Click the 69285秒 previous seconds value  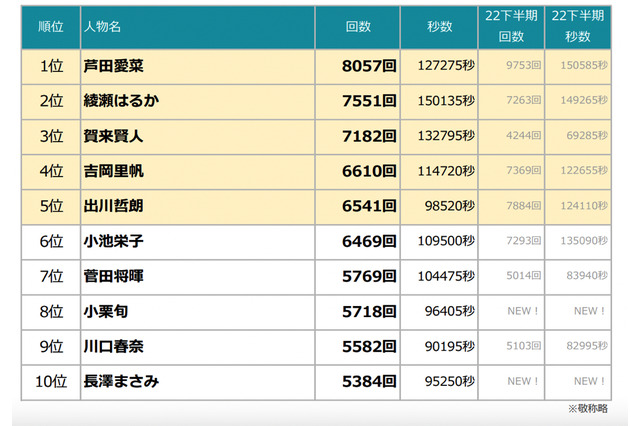click(587, 135)
